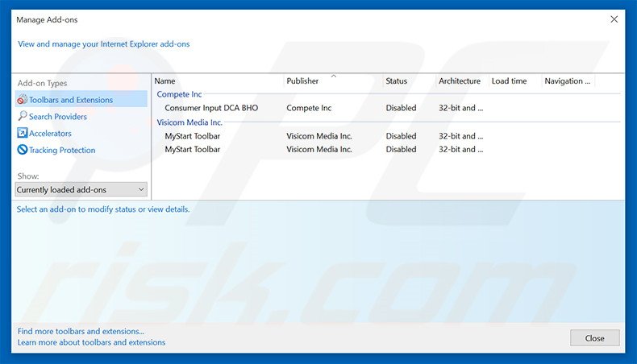637x364 pixels.
Task: Click Compete Inc publisher cell
Action: (x=309, y=108)
